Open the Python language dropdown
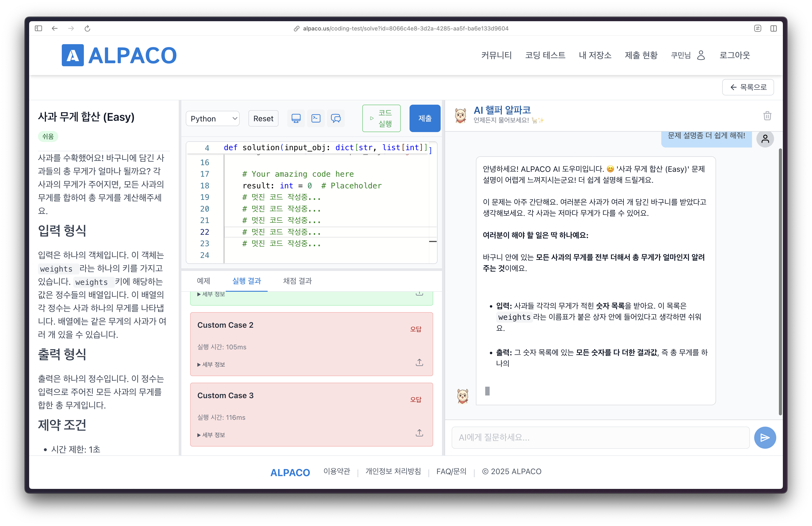 (213, 119)
